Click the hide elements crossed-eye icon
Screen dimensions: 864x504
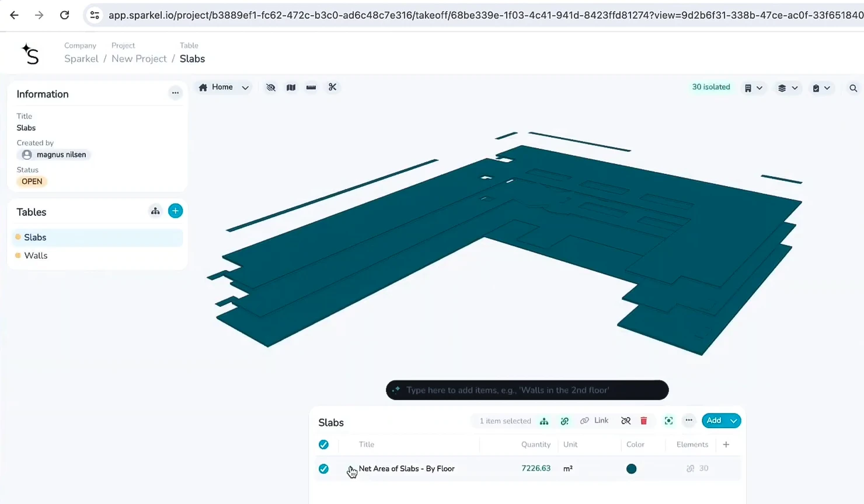point(270,87)
